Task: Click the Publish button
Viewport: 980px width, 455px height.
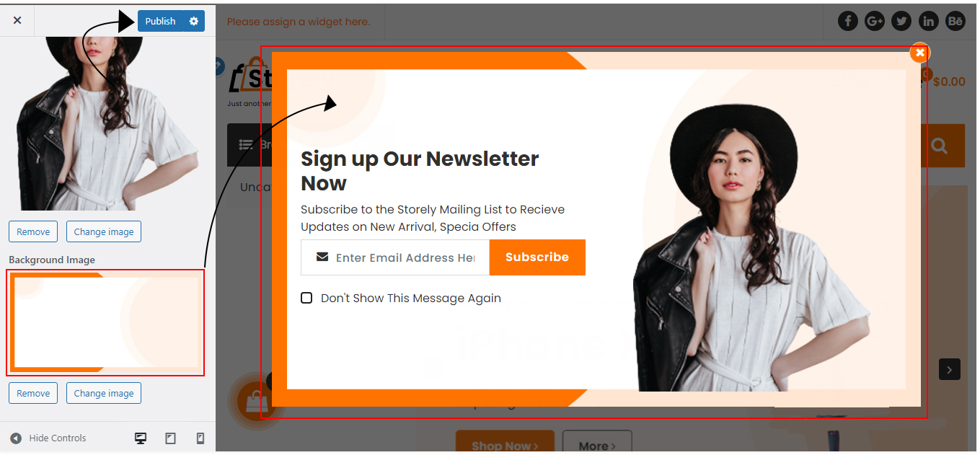Action: tap(160, 21)
